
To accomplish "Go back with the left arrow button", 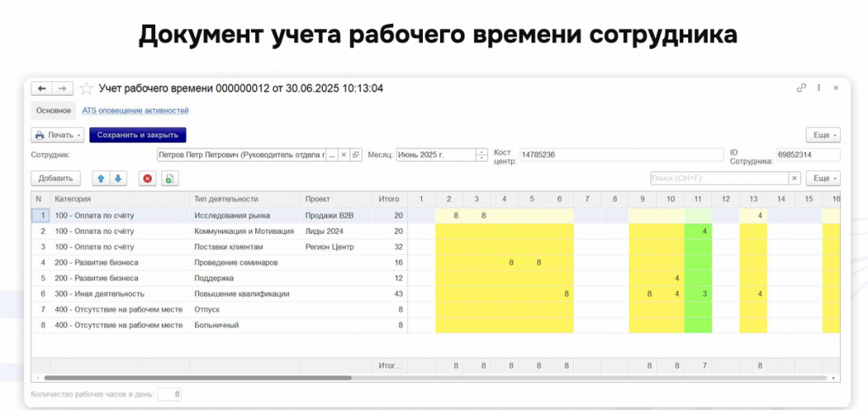I will pos(42,89).
